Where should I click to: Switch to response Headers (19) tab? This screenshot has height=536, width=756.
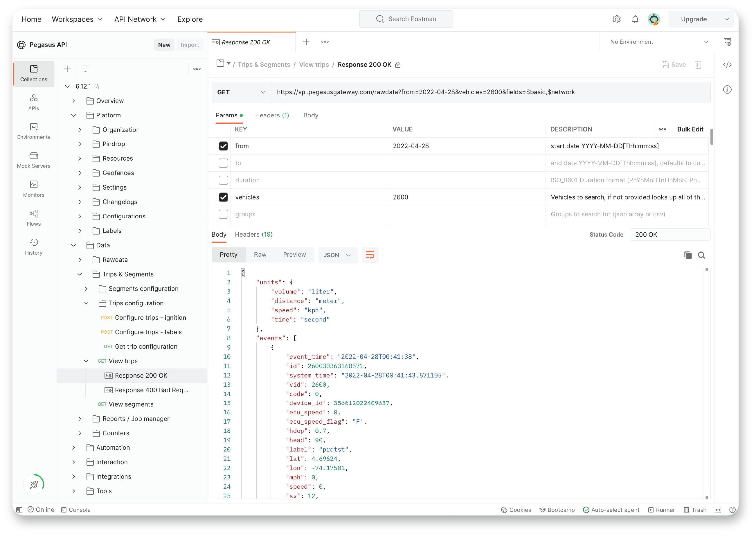point(253,234)
